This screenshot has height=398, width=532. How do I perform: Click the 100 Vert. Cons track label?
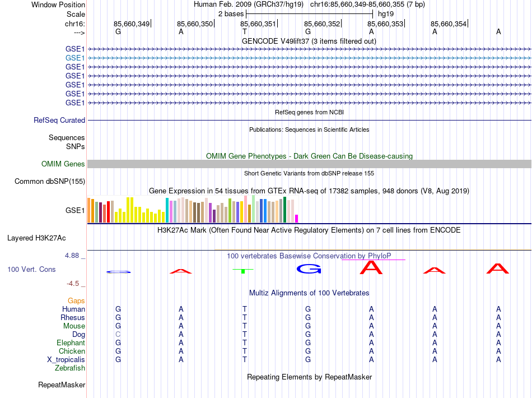[31, 270]
